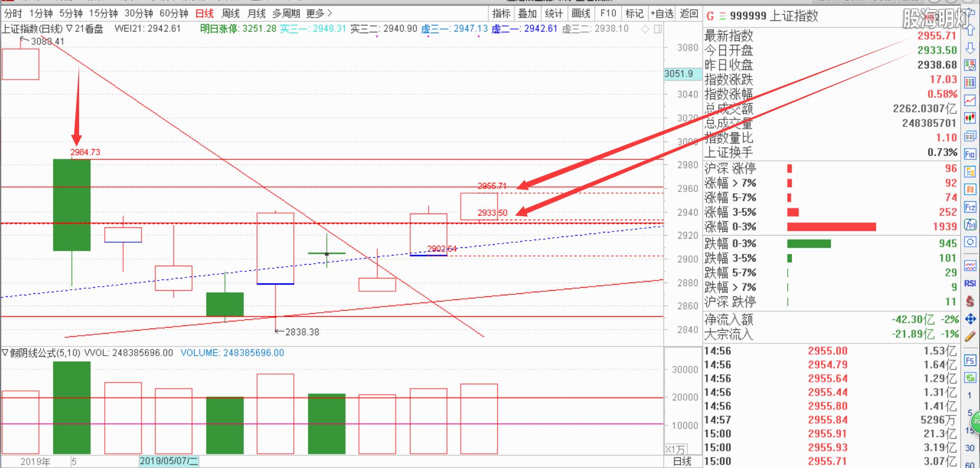Open the checklist table icon in sidebar
The height and width of the screenshot is (468, 980).
pyautogui.click(x=970, y=65)
